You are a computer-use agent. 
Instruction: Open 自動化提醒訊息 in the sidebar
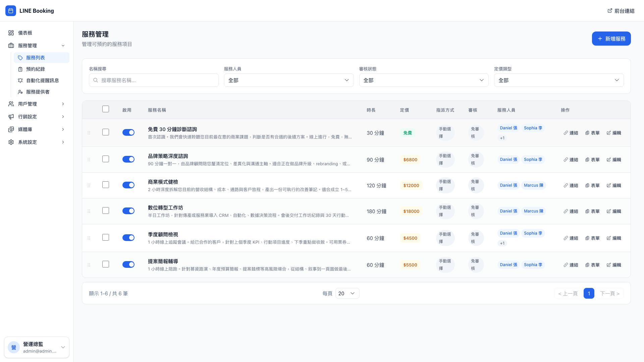pos(42,80)
